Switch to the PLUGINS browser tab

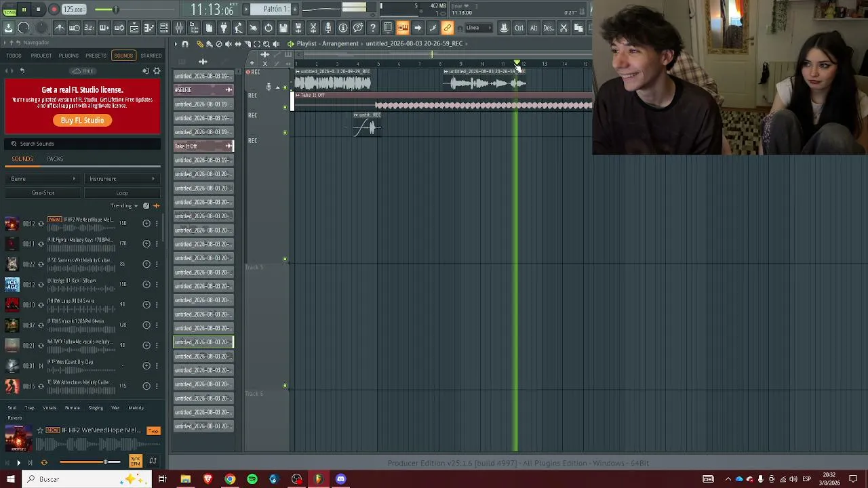coord(68,56)
